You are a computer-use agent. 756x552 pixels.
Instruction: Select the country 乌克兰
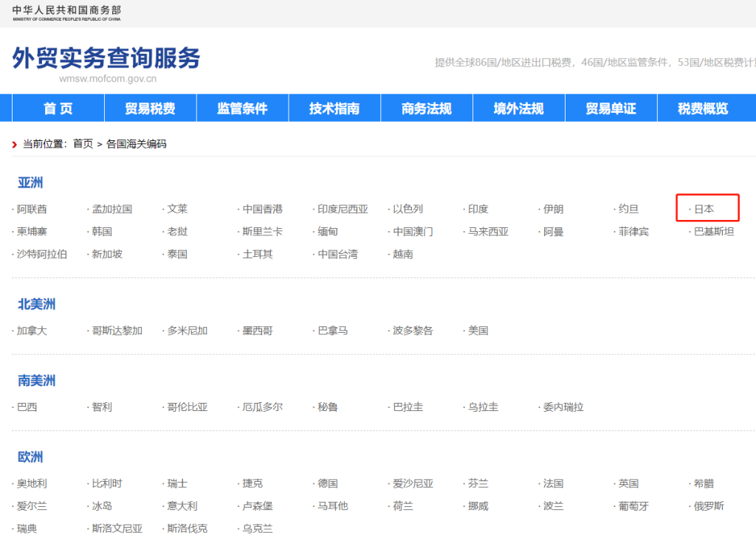(258, 529)
